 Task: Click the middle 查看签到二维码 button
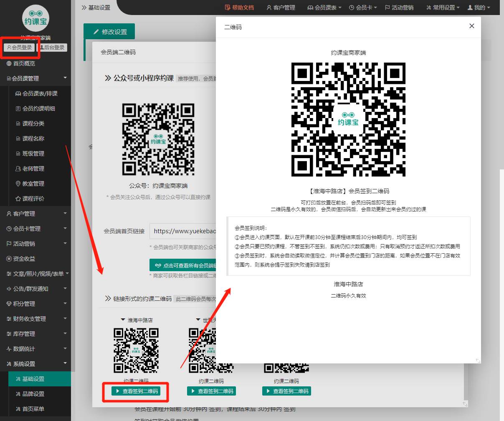pyautogui.click(x=211, y=391)
